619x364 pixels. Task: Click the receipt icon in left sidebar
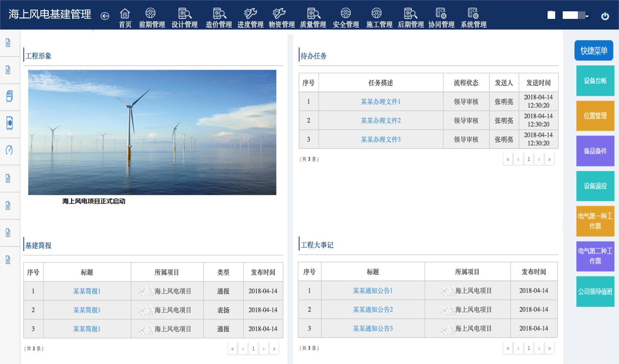point(9,123)
